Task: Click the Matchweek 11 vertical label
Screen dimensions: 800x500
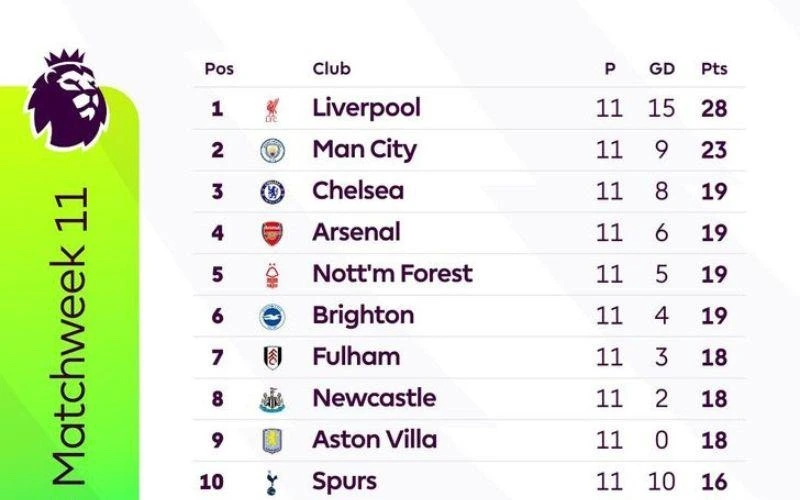Action: (69, 336)
